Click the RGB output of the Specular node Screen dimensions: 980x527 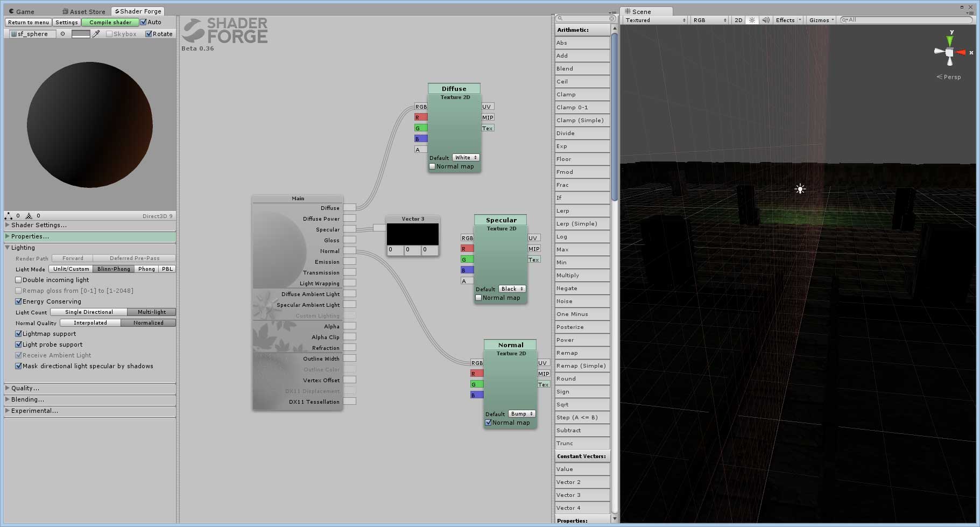click(467, 238)
